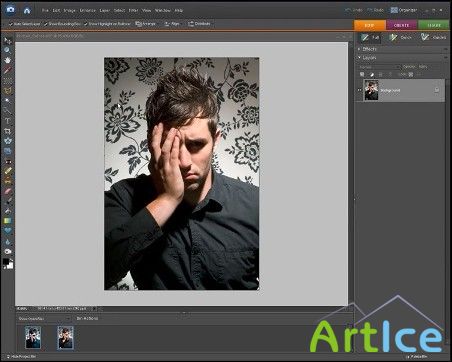Open the Distribute dropdown
Screen dimensions: 452x362
(x=199, y=24)
